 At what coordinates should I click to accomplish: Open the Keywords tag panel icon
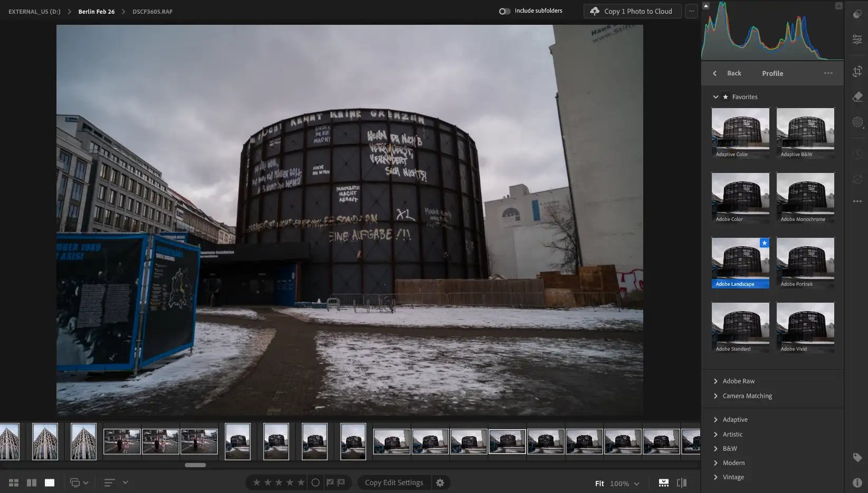point(857,458)
